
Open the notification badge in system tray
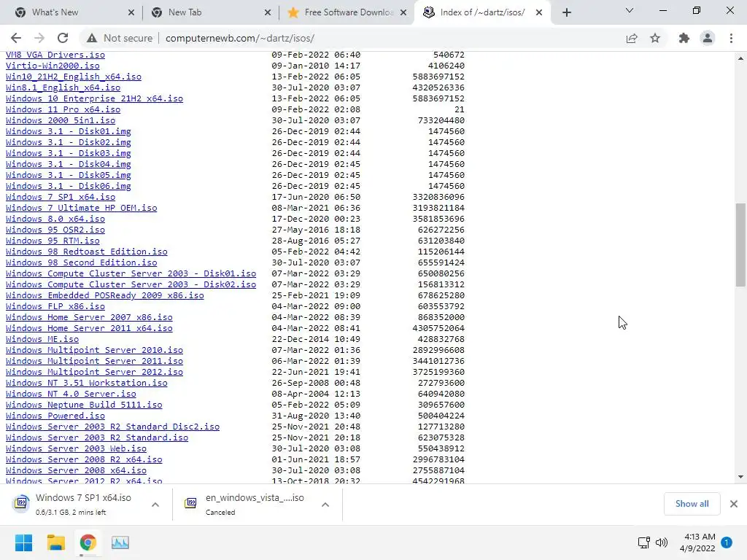point(727,542)
